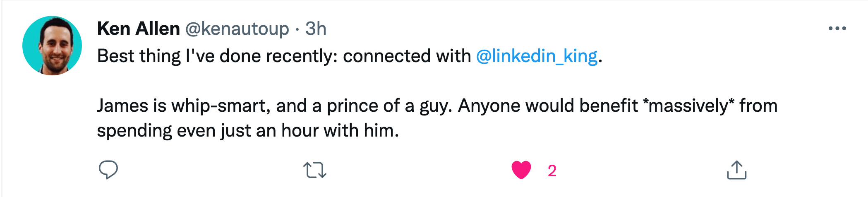The width and height of the screenshot is (868, 197).
Task: Open the three-dot more options menu
Action: [837, 29]
